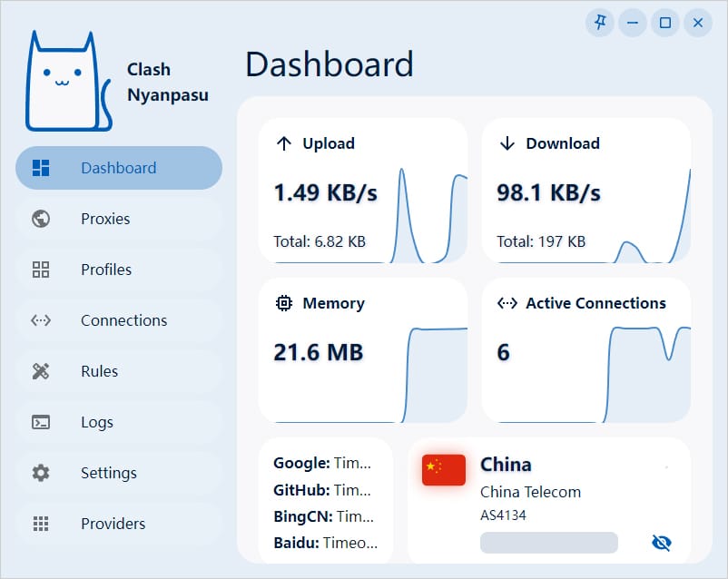Toggle IP address visibility eye icon
Screen dimensions: 728x579
[x=662, y=543]
